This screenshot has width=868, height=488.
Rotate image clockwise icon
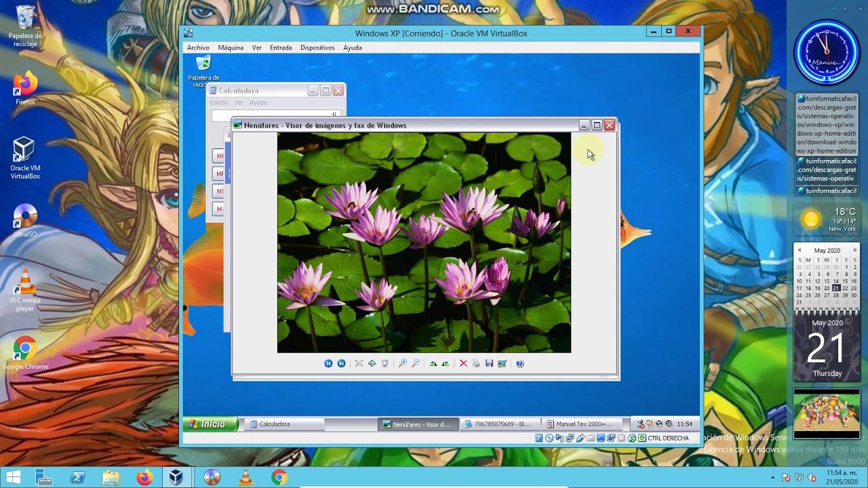433,363
